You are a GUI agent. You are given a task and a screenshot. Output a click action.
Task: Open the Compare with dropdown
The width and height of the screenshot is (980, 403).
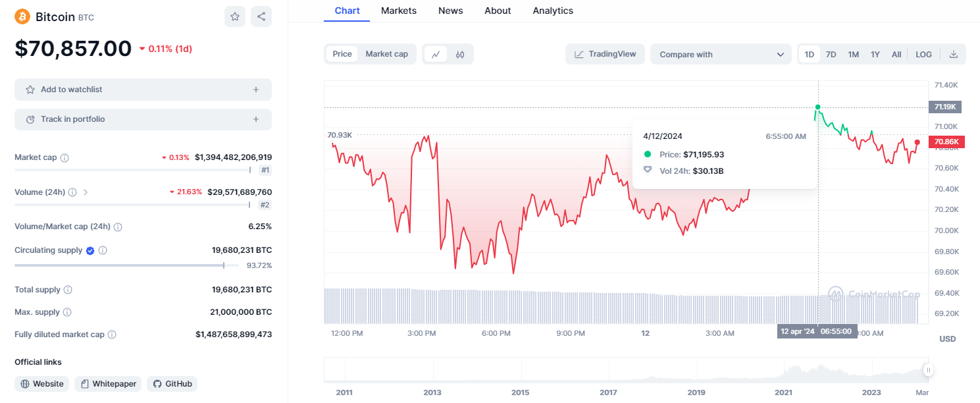pyautogui.click(x=721, y=54)
